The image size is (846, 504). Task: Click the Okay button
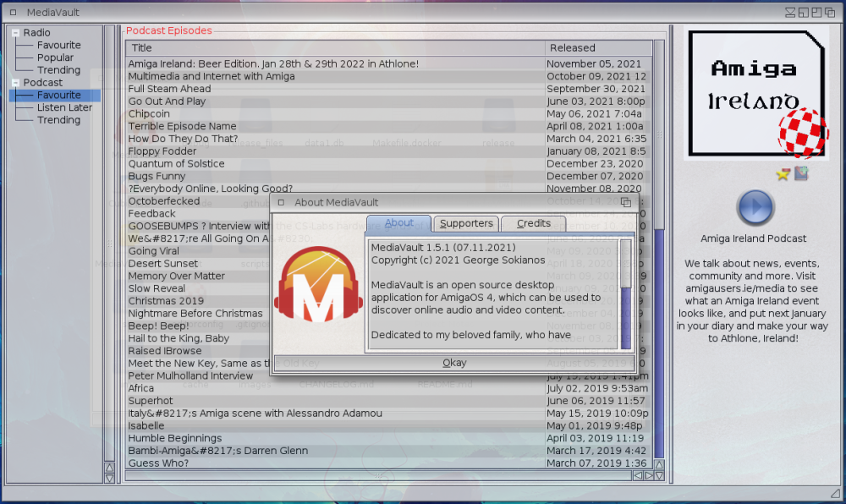(x=454, y=363)
